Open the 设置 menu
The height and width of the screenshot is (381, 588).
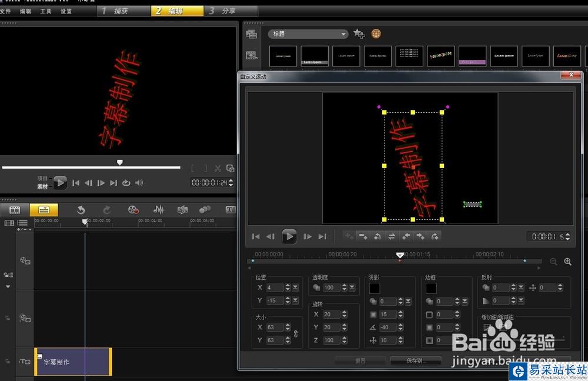66,11
